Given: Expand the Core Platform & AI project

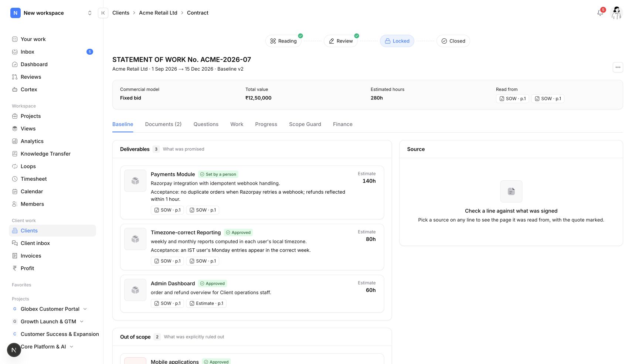Looking at the screenshot, I should tap(71, 347).
